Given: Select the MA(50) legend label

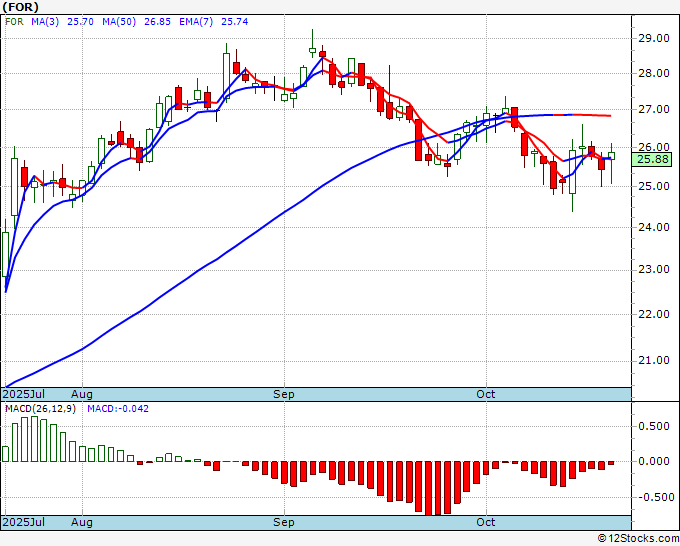Looking at the screenshot, I should pos(119,21).
